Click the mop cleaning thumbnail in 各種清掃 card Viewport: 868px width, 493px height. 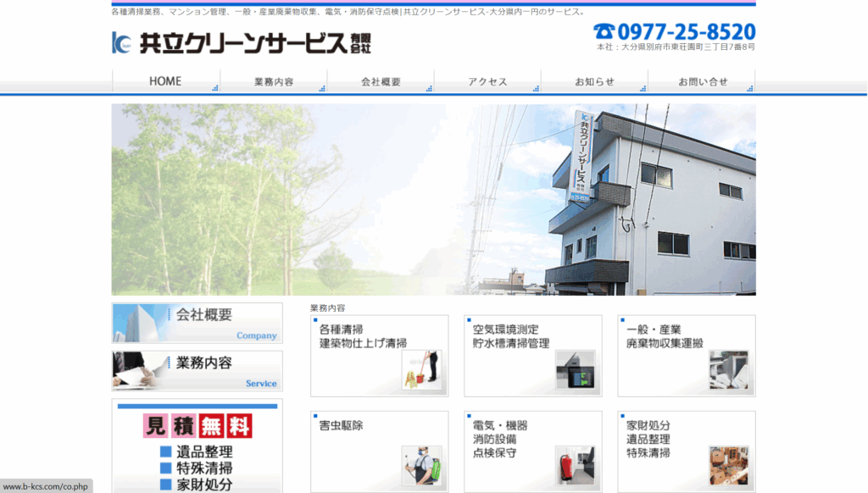421,369
